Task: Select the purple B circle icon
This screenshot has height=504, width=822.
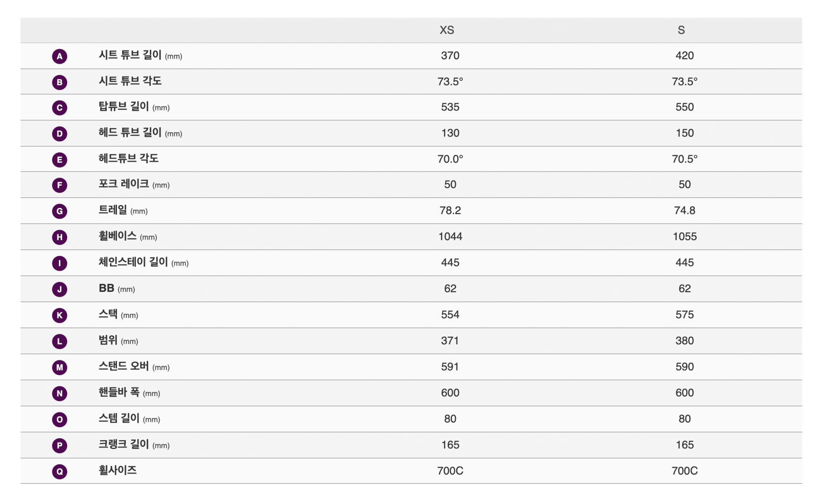Action: [x=60, y=82]
